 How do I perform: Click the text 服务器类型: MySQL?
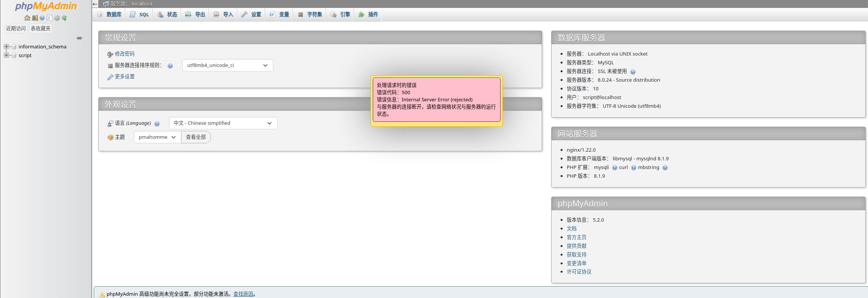tap(590, 62)
